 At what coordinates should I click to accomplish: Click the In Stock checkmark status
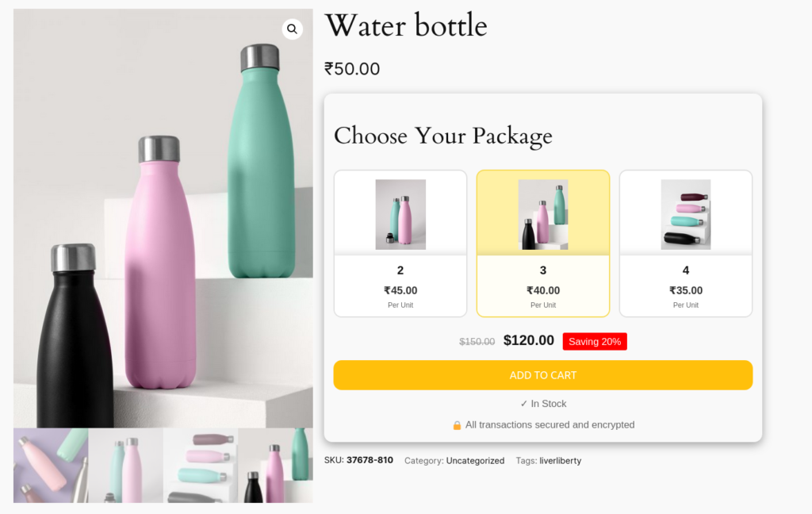[543, 404]
